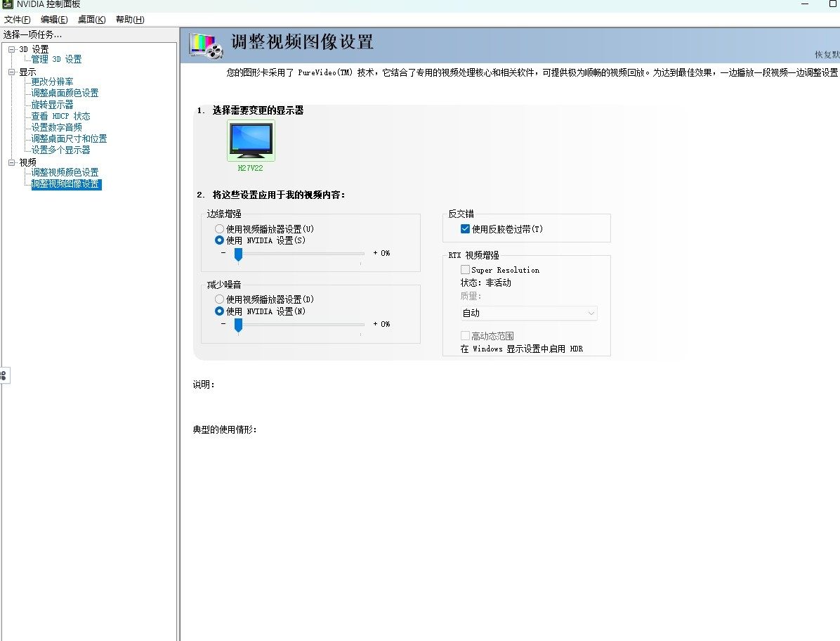The height and width of the screenshot is (641, 840).
Task: Click the 恢复默认 link in header
Action: coord(827,55)
